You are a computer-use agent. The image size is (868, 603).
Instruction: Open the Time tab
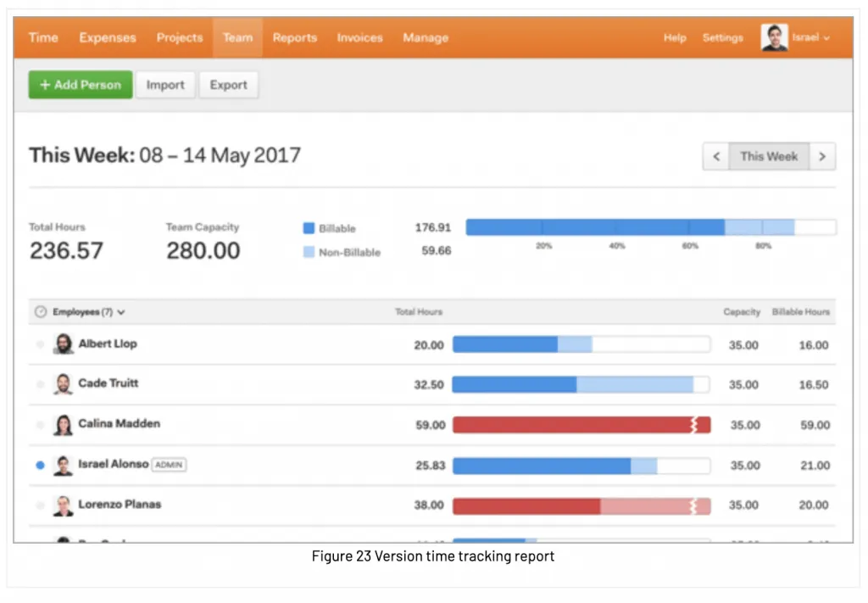coord(43,37)
